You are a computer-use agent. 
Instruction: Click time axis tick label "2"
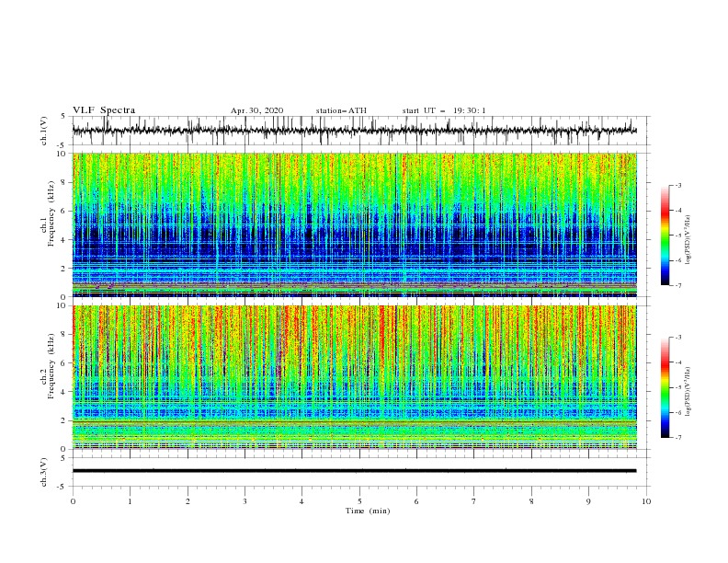click(188, 501)
